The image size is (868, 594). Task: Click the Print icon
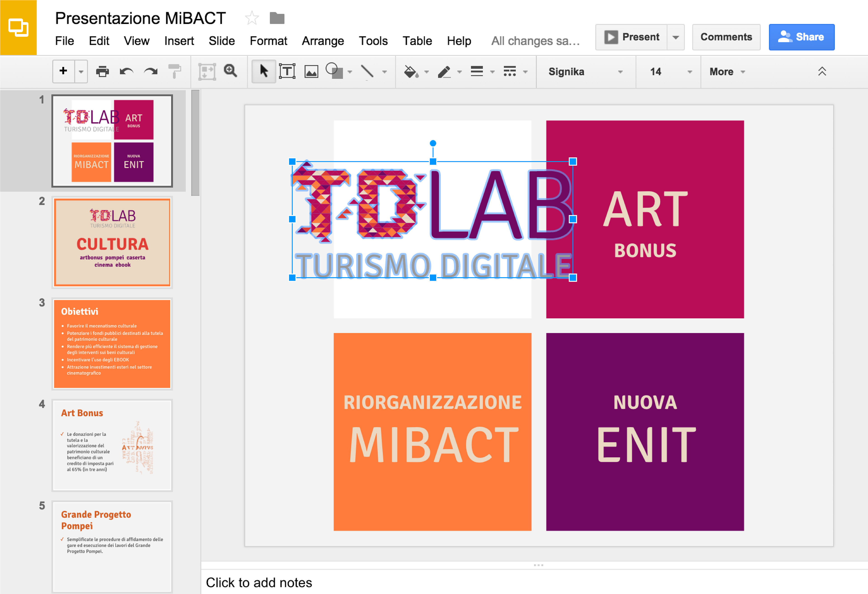102,71
